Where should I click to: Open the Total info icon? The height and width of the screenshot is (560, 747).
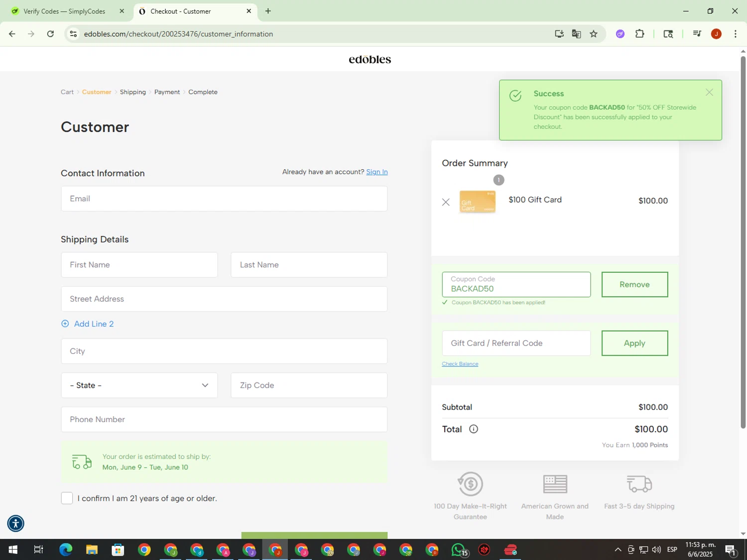tap(474, 429)
